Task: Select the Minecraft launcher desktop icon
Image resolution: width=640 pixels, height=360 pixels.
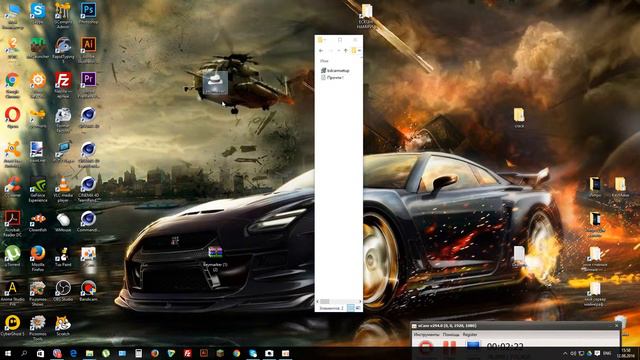Action: click(38, 48)
